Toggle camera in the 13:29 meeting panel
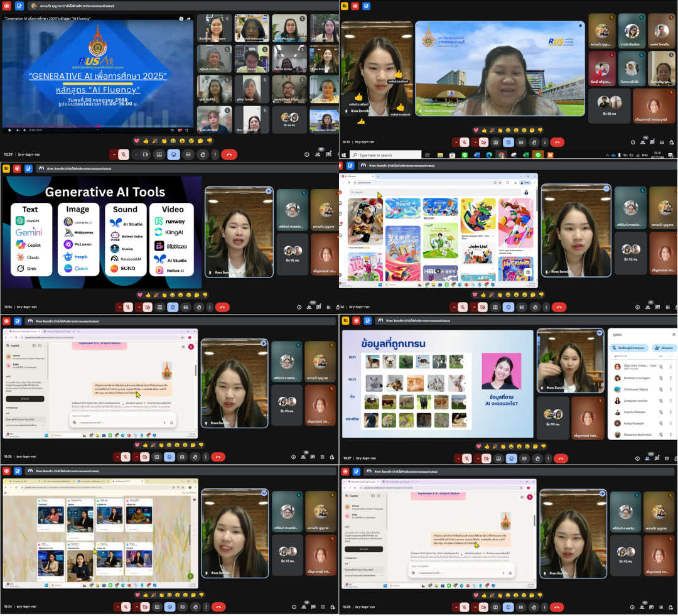Image resolution: width=678 pixels, height=616 pixels. click(x=145, y=154)
